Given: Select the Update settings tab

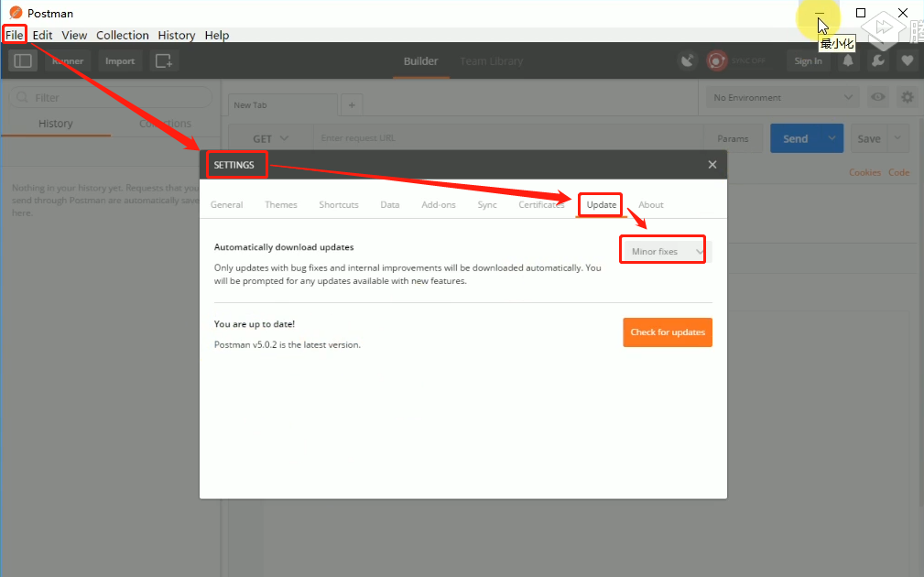Looking at the screenshot, I should click(x=601, y=204).
